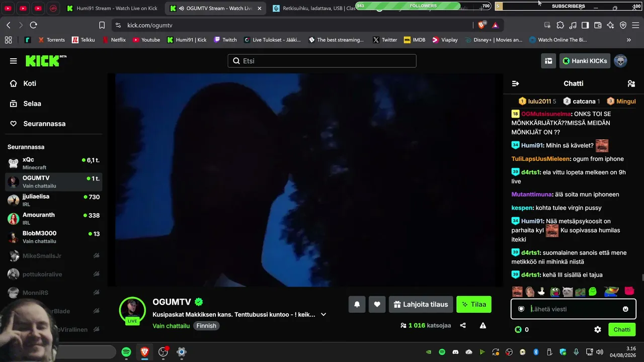Follow OGUMTV with the heart button
The width and height of the screenshot is (644, 362).
(x=377, y=304)
